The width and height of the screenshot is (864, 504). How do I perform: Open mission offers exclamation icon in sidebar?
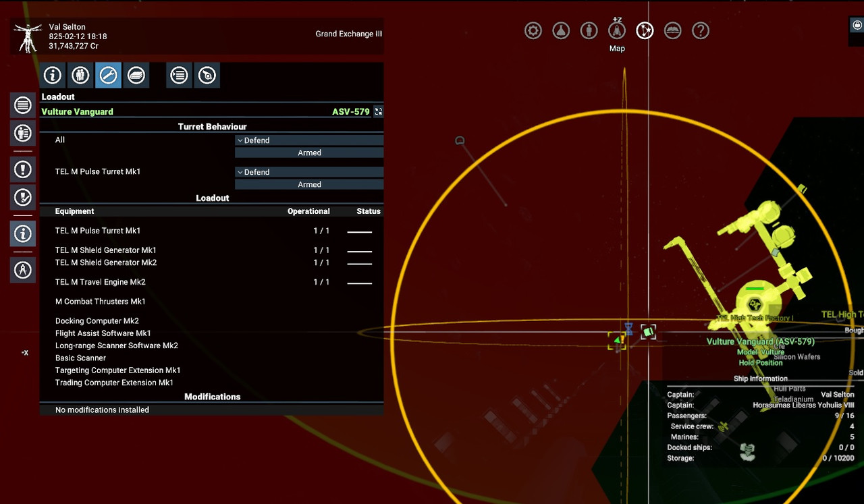point(23,169)
